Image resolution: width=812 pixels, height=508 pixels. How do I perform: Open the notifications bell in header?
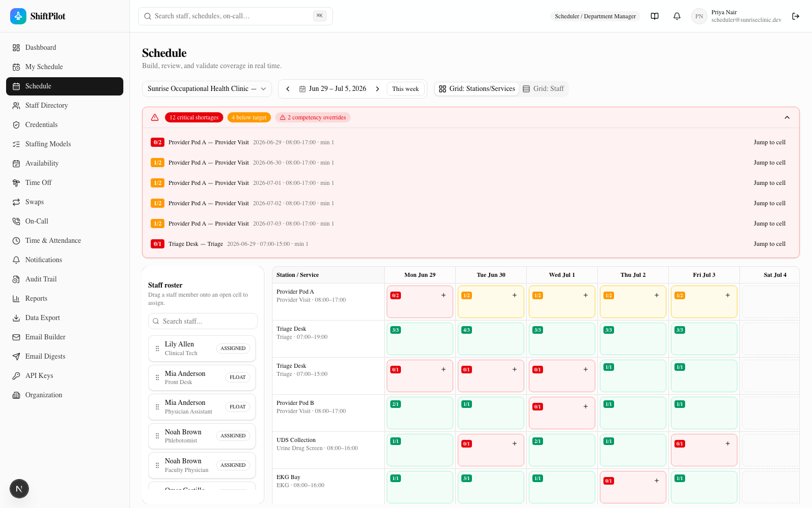pyautogui.click(x=677, y=16)
